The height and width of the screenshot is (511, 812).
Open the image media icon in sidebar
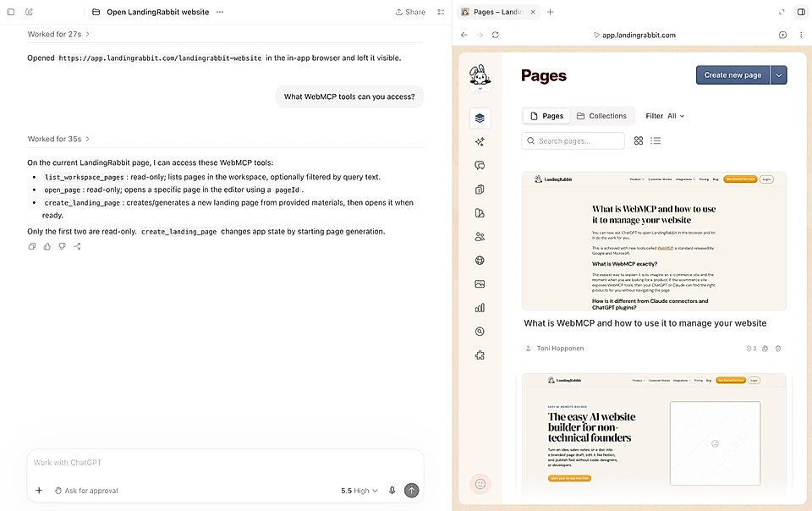click(480, 284)
